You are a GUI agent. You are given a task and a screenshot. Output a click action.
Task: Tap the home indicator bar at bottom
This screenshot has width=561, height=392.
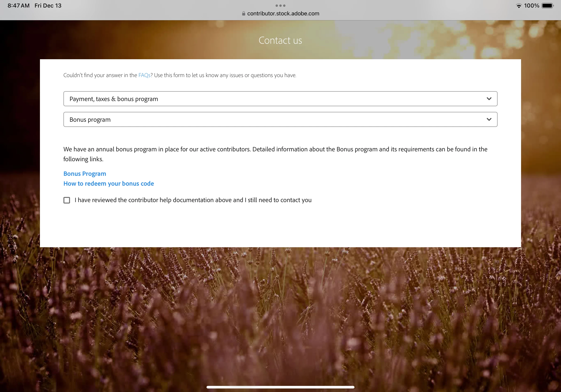(x=280, y=387)
